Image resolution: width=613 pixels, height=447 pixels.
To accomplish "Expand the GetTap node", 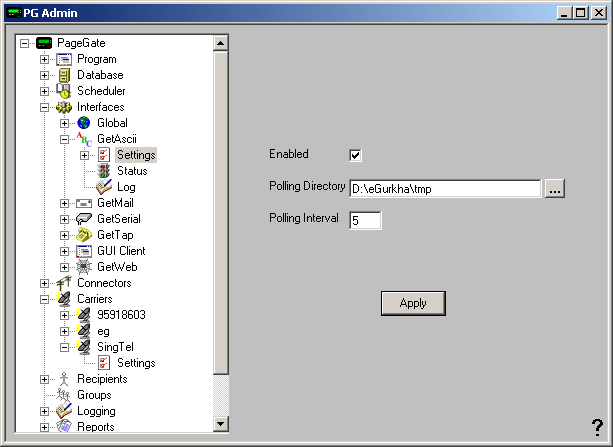I will pyautogui.click(x=64, y=235).
